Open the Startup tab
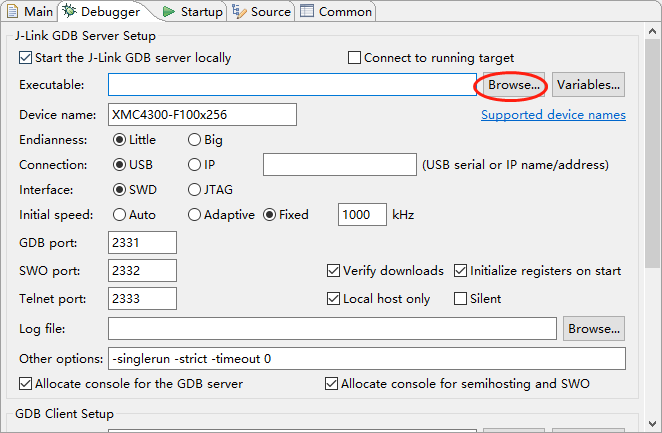 pos(193,11)
